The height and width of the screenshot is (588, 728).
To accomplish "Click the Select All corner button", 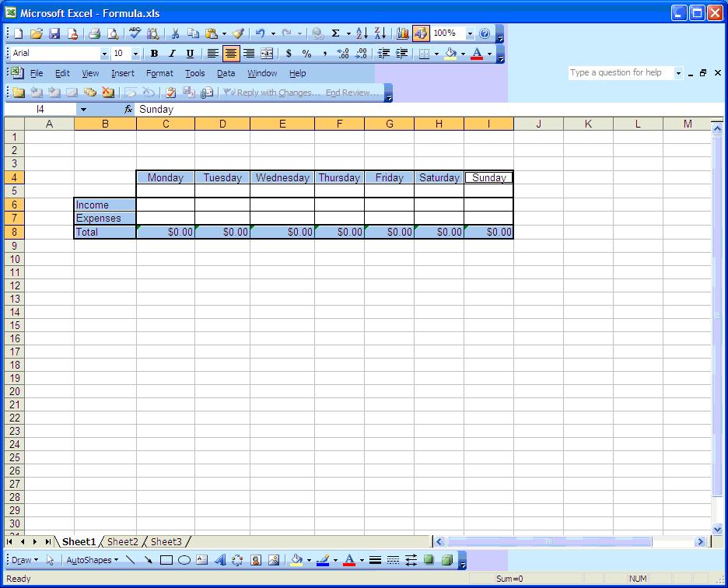I will [x=15, y=124].
